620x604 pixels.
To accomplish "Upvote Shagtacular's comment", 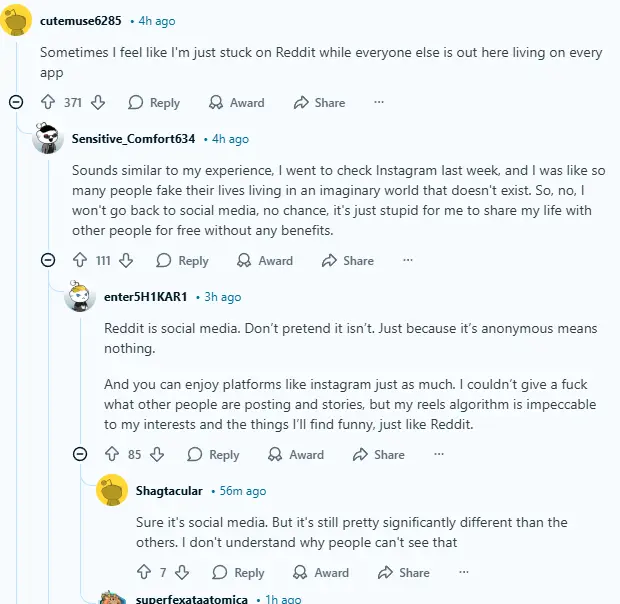I will coord(144,572).
